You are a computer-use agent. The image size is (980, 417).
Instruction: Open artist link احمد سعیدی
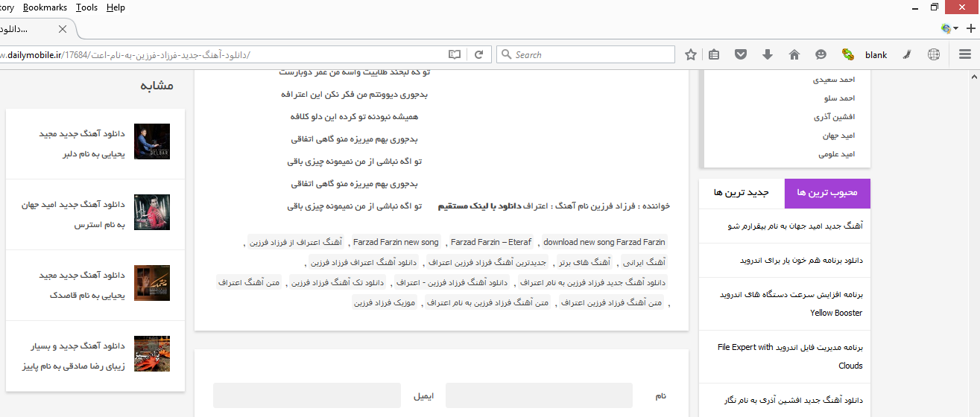(x=835, y=79)
